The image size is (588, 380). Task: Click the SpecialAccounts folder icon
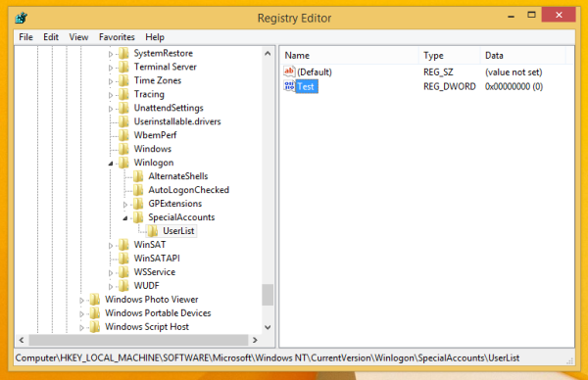[138, 217]
